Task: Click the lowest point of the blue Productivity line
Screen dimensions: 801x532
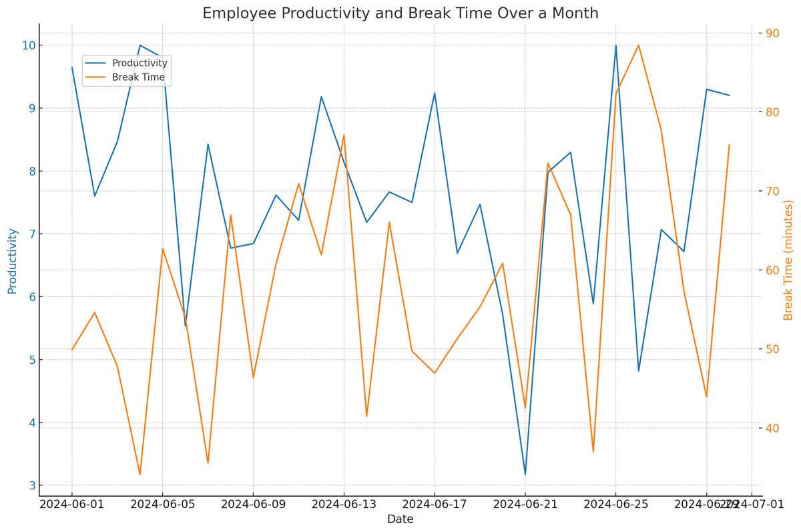Action: click(x=525, y=475)
